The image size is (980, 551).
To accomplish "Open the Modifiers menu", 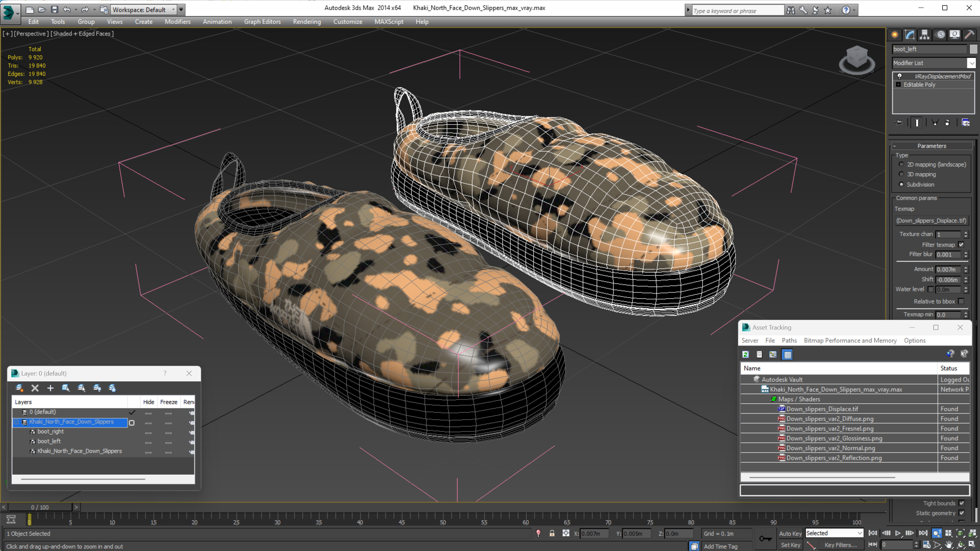I will tap(177, 22).
